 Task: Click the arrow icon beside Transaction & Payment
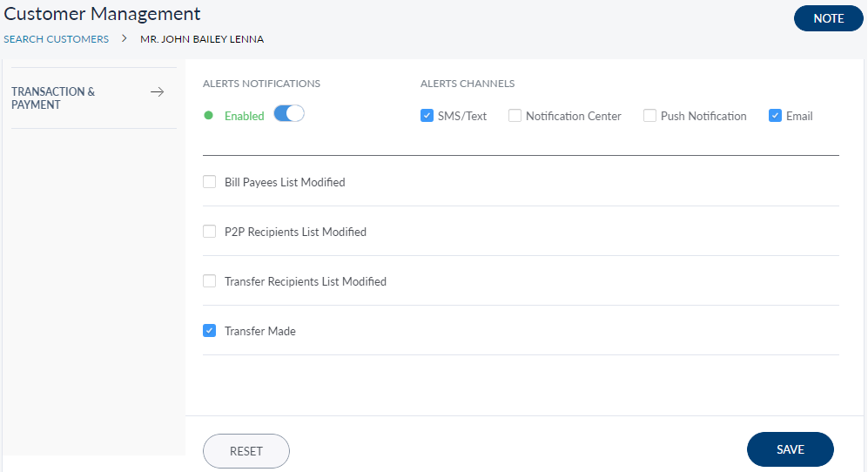157,92
